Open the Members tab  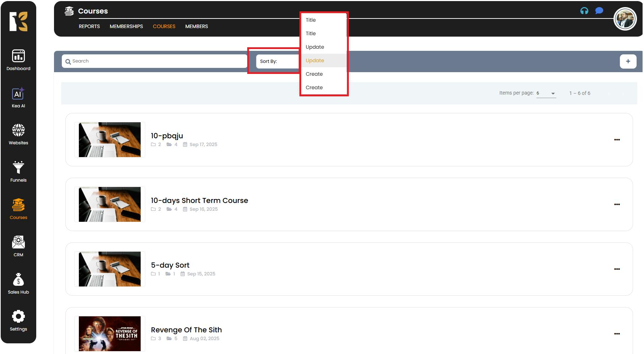pos(196,26)
